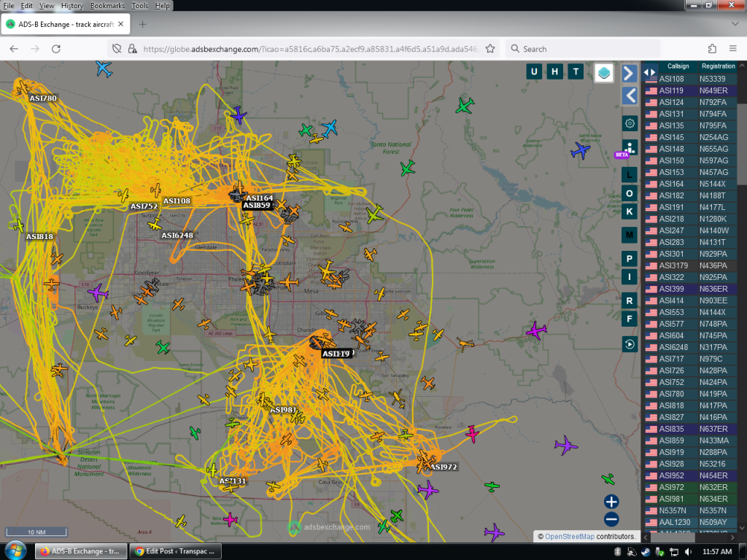Open the History menu

coord(72,6)
